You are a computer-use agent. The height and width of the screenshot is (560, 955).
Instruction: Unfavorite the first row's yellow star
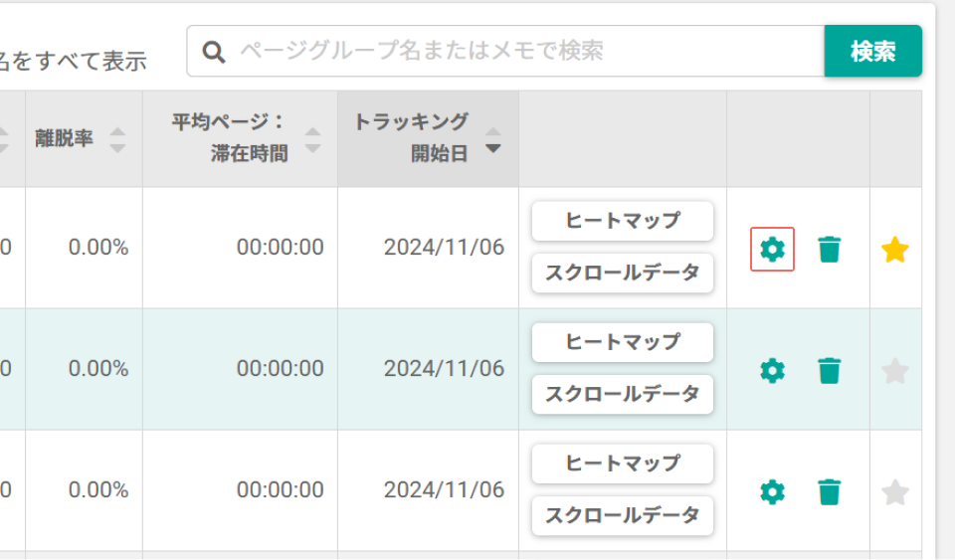point(894,250)
